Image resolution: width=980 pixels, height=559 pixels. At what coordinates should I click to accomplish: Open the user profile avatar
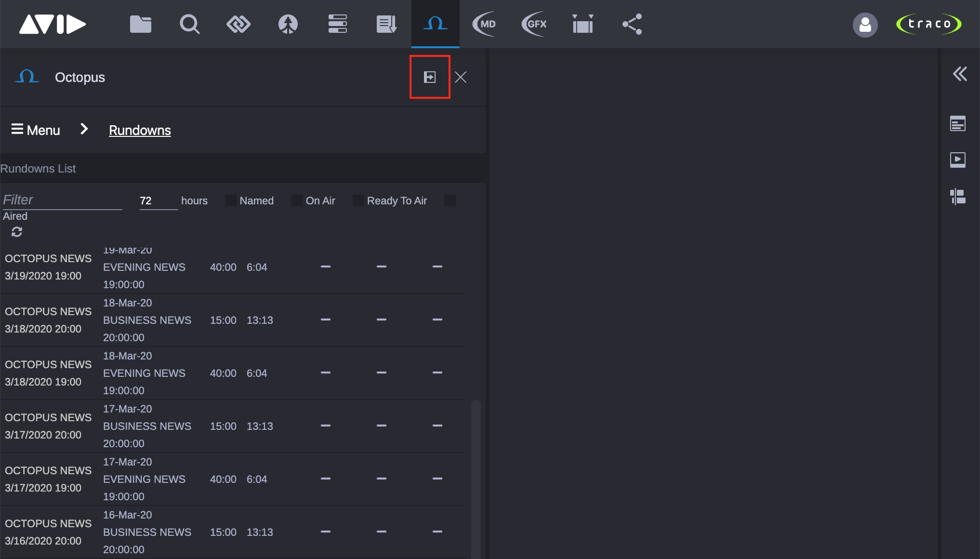865,25
